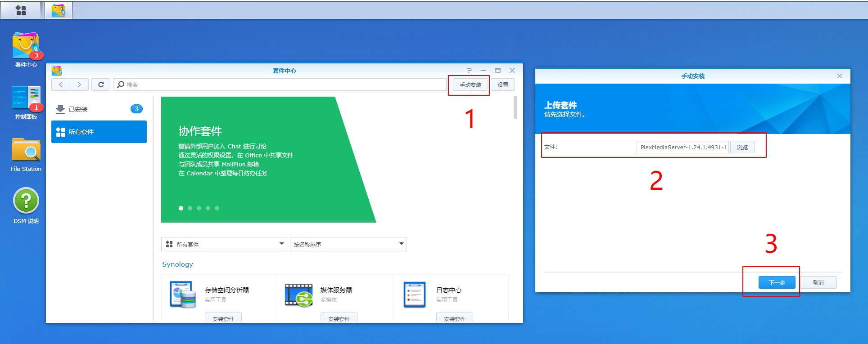This screenshot has height=344, width=868.
Task: Launch File Station from desktop
Action: [26, 151]
